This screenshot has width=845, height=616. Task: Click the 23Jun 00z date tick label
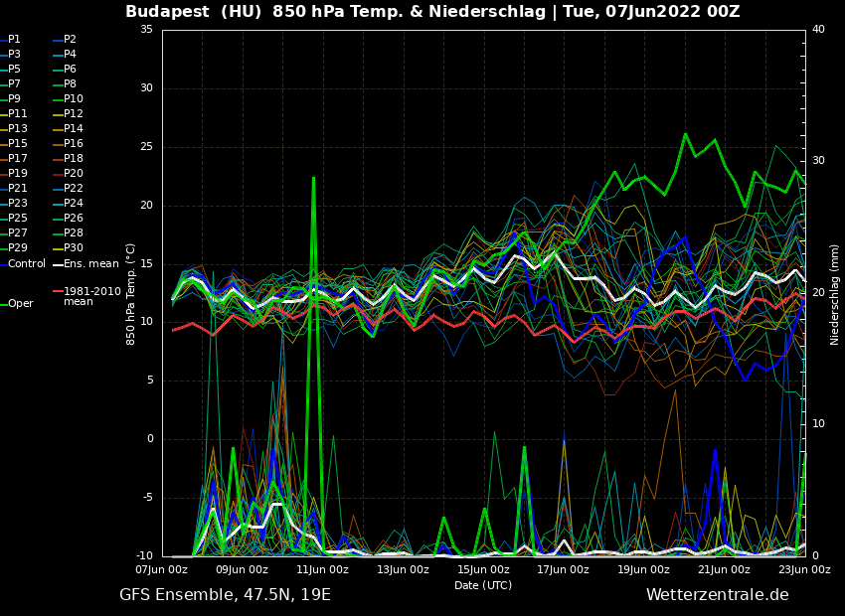tap(803, 570)
